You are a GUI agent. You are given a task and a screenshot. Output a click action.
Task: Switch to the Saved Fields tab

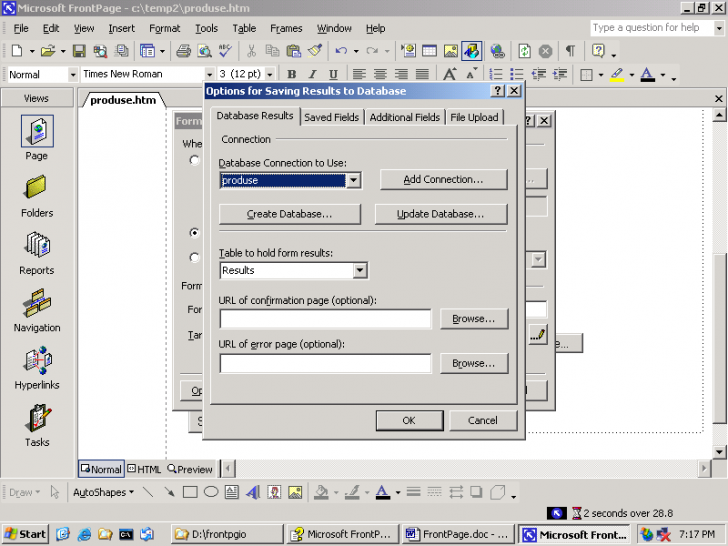coord(331,117)
